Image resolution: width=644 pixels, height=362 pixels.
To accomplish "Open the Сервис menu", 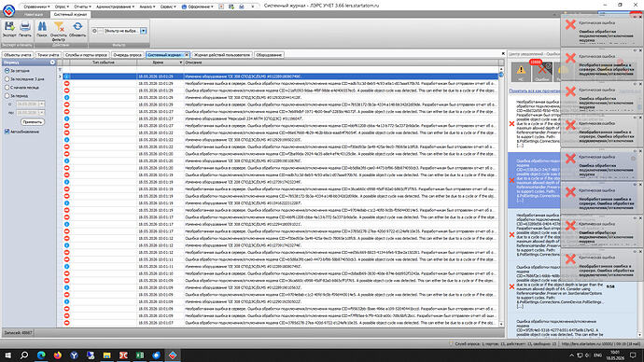I will (x=168, y=7).
